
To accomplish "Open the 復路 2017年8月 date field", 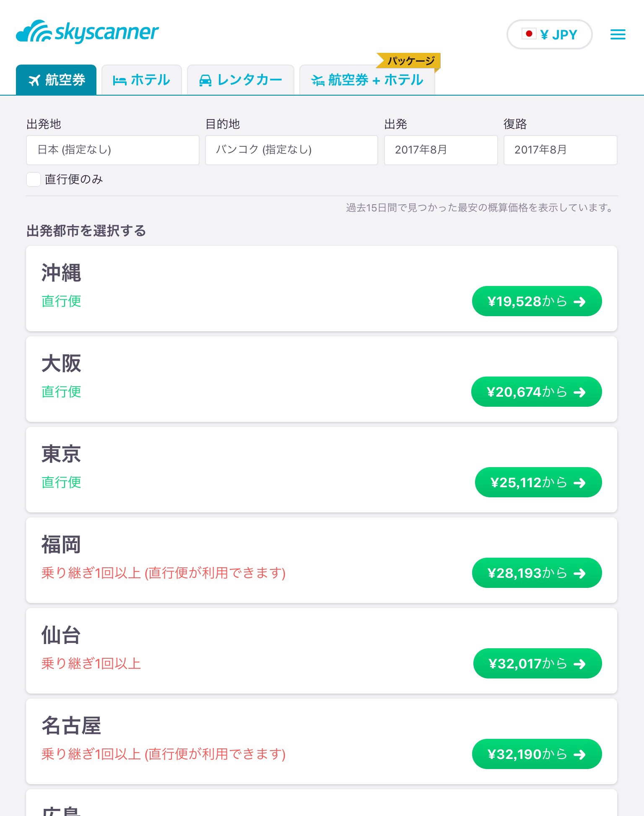I will (560, 150).
